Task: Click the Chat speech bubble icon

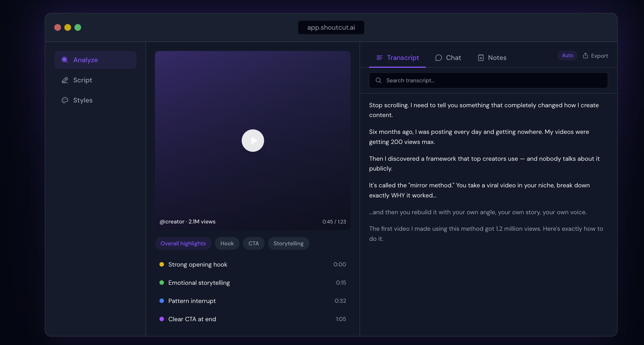Action: [438, 58]
